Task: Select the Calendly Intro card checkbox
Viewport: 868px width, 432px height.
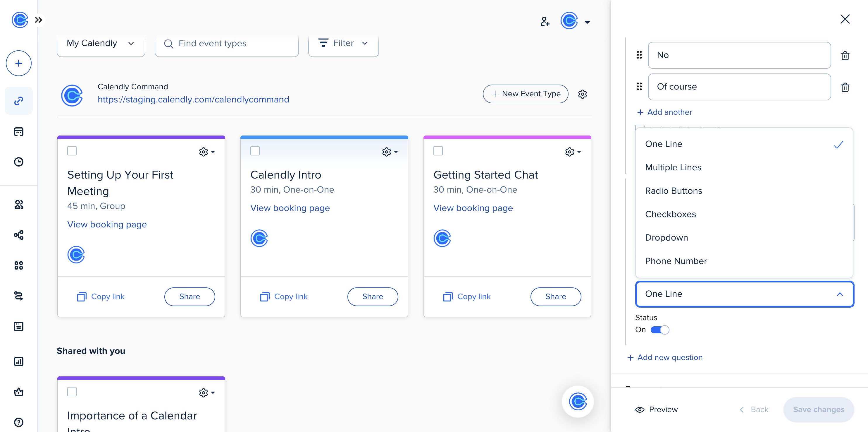Action: coord(255,151)
